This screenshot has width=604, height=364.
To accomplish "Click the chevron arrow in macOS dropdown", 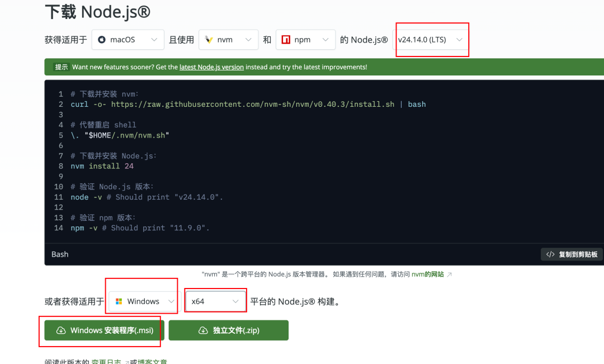I will [x=154, y=40].
